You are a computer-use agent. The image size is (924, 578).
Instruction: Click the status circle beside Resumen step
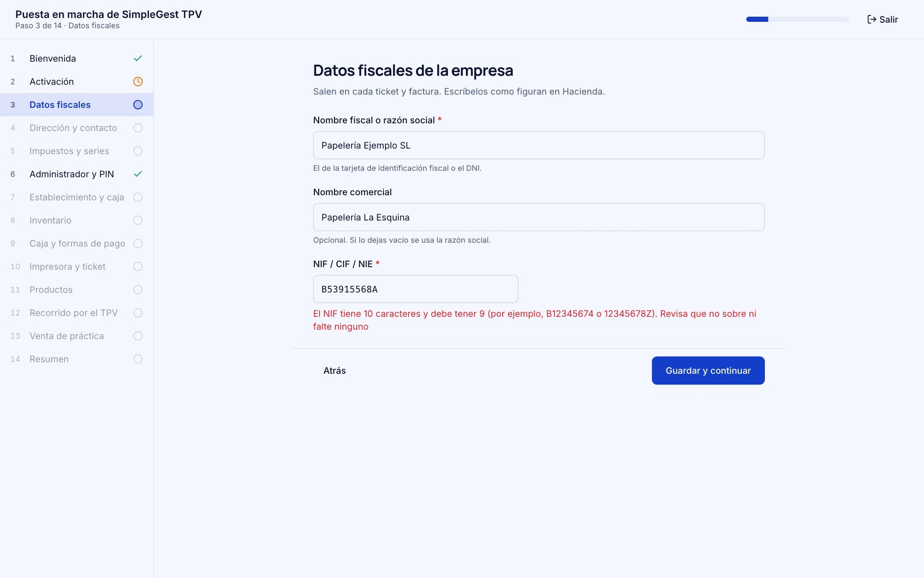pyautogui.click(x=138, y=359)
